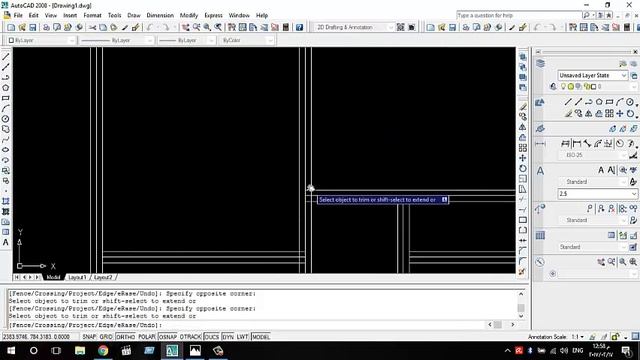Viewport: 640px width, 360px height.
Task: Select Erase tool in the vertical Modify toolbar
Action: pyautogui.click(x=523, y=107)
